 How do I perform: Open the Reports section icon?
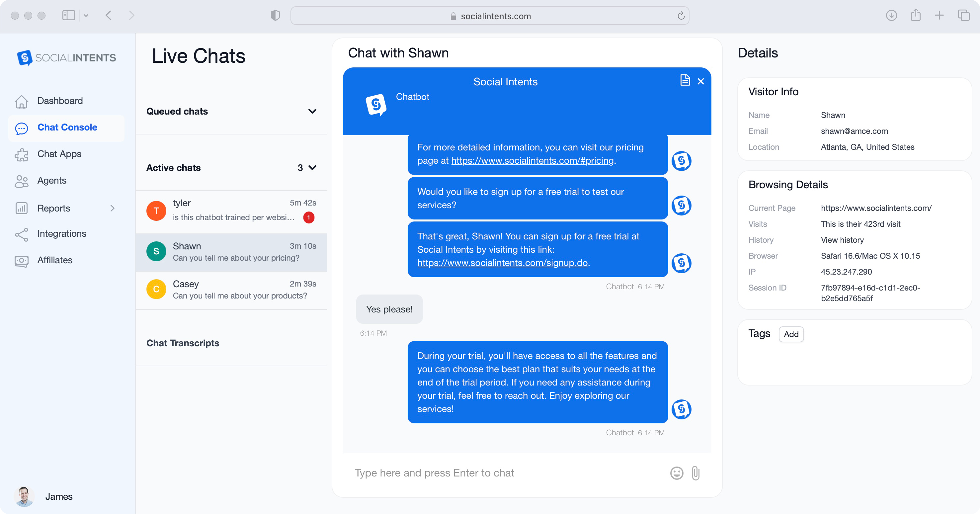pos(21,208)
